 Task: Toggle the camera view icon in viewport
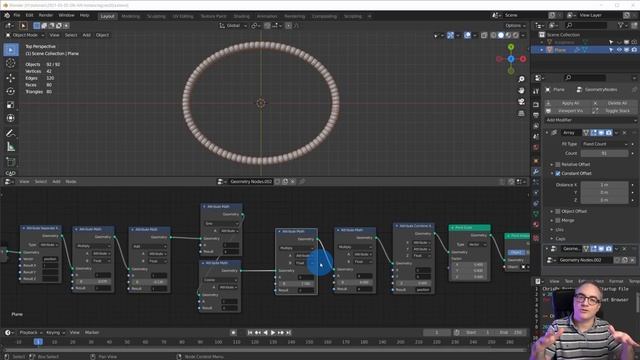(521, 102)
